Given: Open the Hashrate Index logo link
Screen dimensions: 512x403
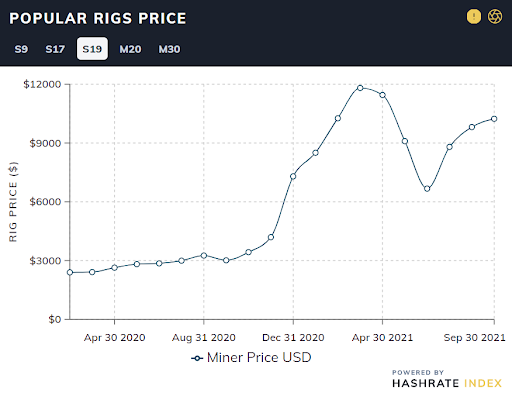Looking at the screenshot, I should [447, 379].
